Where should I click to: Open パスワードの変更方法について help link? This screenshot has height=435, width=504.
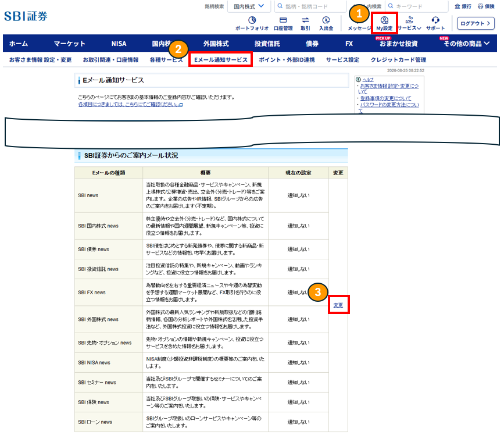(x=388, y=108)
